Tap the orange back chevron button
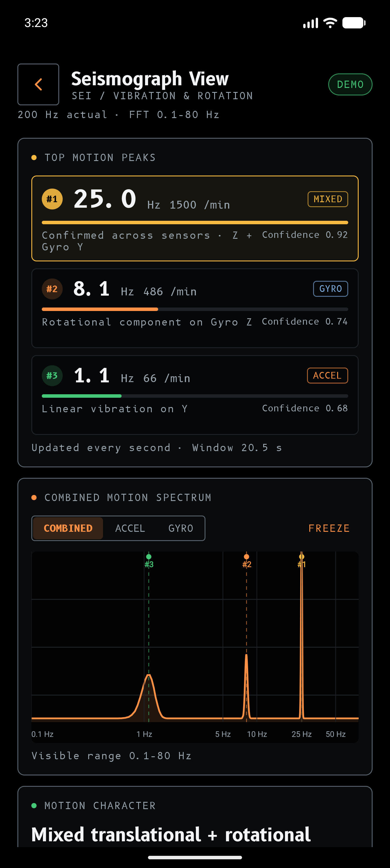 pos(38,84)
